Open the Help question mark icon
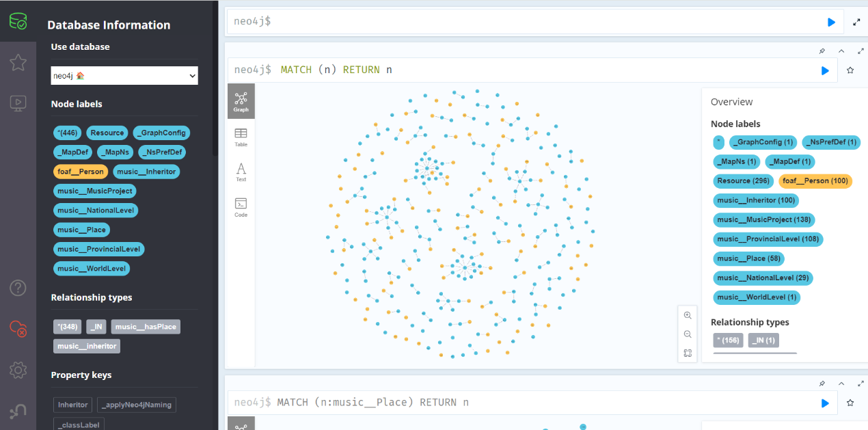This screenshot has width=868, height=430. (x=18, y=288)
